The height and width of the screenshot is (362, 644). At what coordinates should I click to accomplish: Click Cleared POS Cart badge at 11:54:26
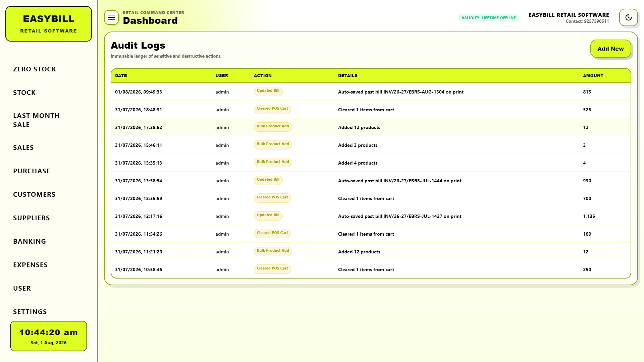pyautogui.click(x=272, y=233)
